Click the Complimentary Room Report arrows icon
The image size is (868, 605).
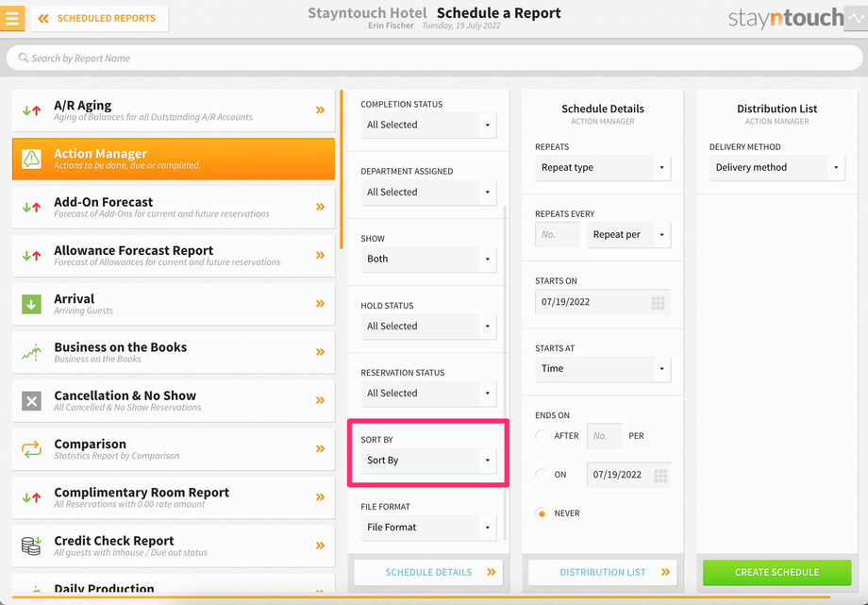(x=31, y=497)
